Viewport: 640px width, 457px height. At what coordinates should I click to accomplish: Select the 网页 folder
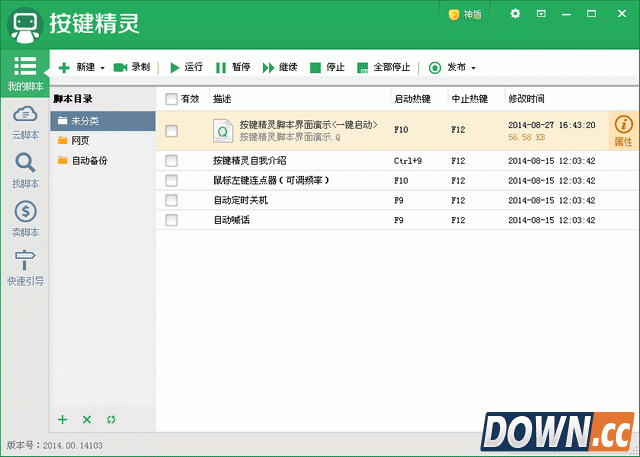[103, 141]
